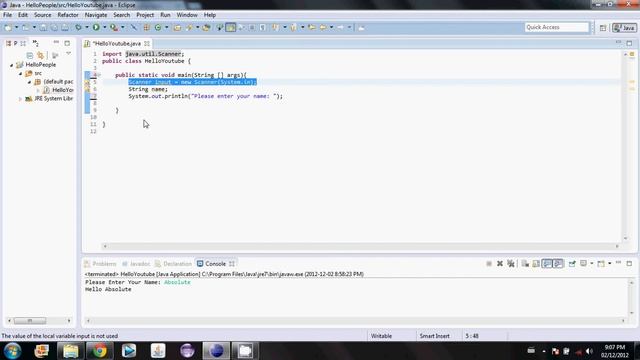Select the Package Explorer view tab
The height and width of the screenshot is (360, 640).
[16, 43]
